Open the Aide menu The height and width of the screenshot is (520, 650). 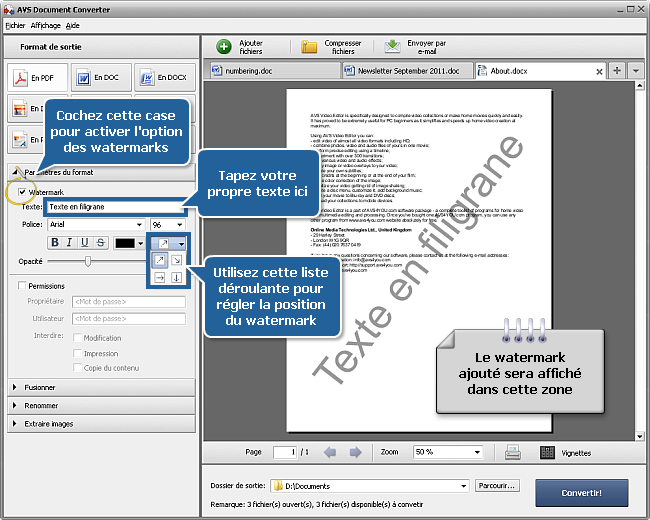click(x=73, y=25)
